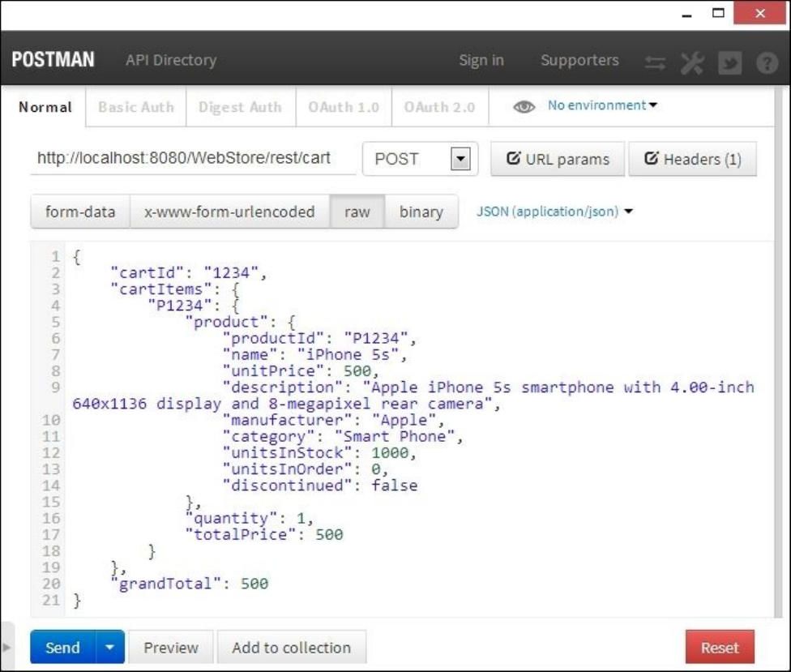Click line number 1 in gutter
This screenshot has width=791, height=672.
(x=55, y=256)
